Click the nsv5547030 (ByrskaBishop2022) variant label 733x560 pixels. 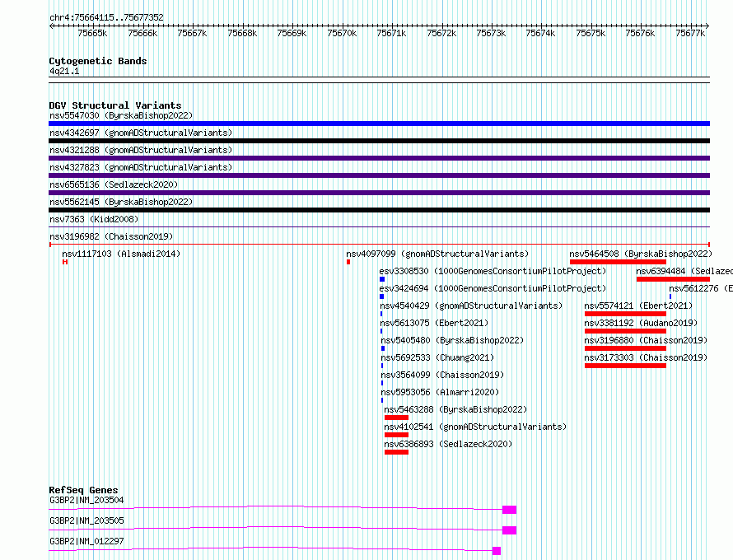[121, 115]
